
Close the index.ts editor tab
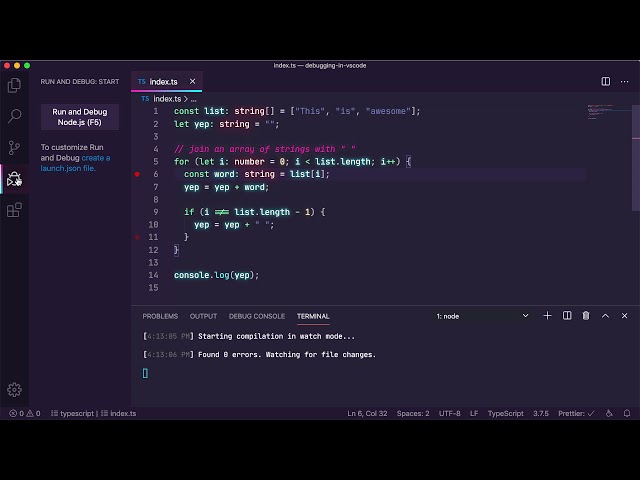(x=193, y=82)
